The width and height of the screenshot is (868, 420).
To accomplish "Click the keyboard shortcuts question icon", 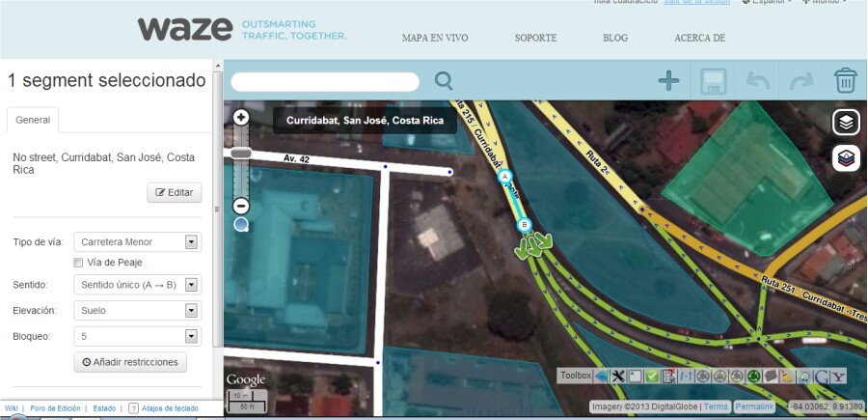I will click(133, 408).
